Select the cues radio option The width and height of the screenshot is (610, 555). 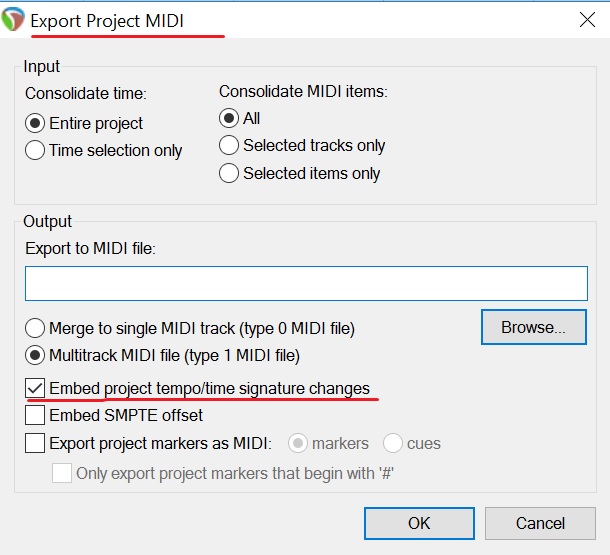(392, 443)
